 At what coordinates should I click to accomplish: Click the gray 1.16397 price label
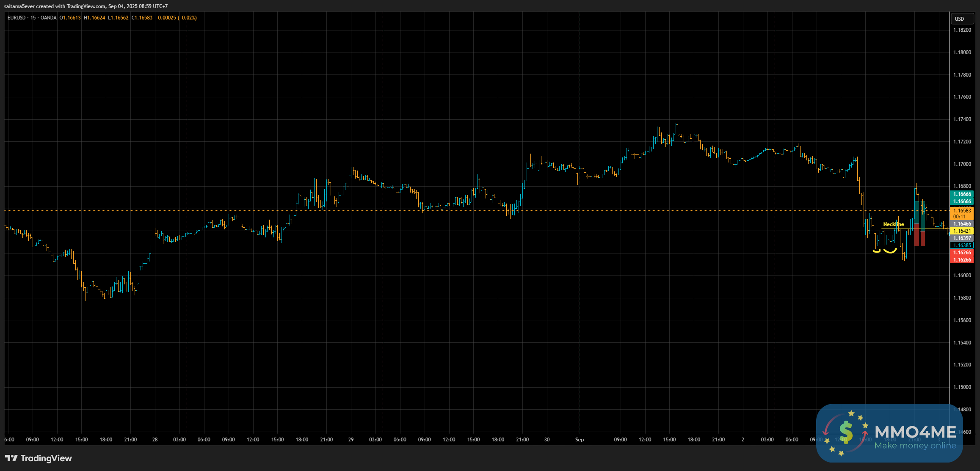(x=962, y=238)
